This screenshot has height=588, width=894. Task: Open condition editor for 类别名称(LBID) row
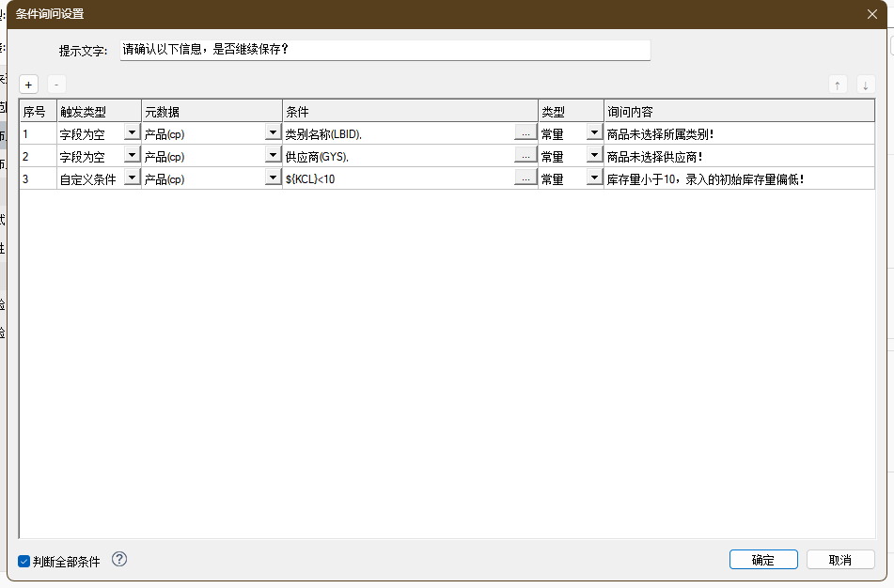(525, 133)
